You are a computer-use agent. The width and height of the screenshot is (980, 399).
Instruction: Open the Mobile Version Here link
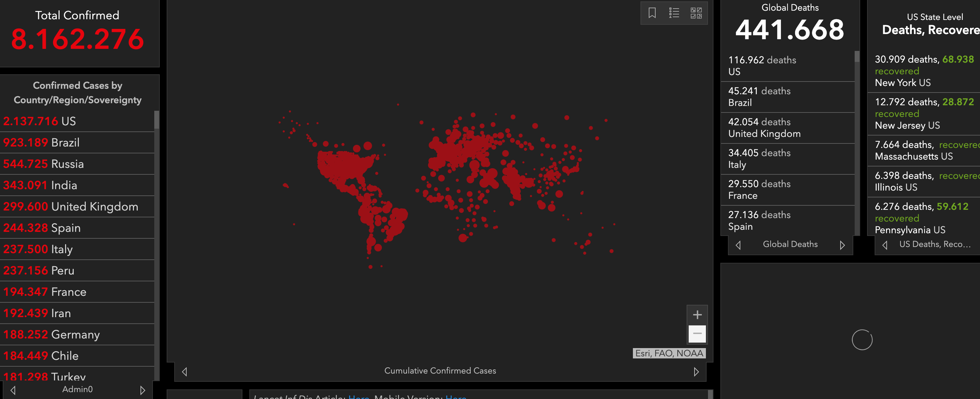(455, 397)
